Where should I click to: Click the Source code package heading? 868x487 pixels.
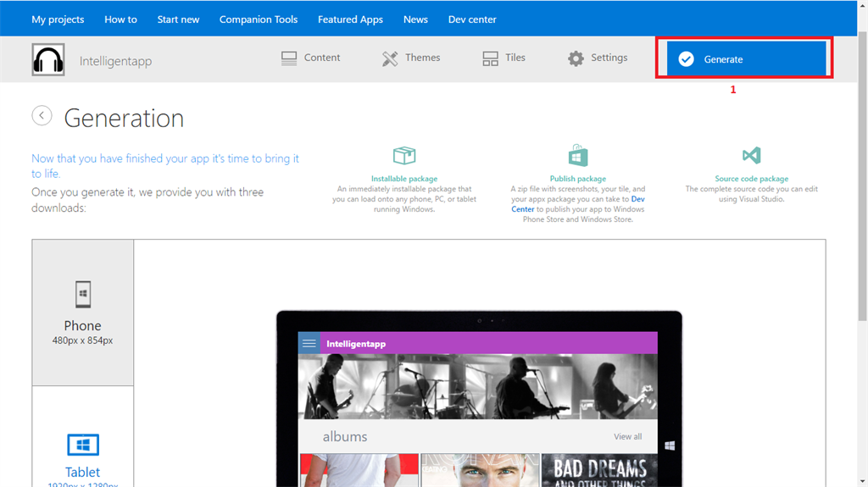tap(751, 179)
